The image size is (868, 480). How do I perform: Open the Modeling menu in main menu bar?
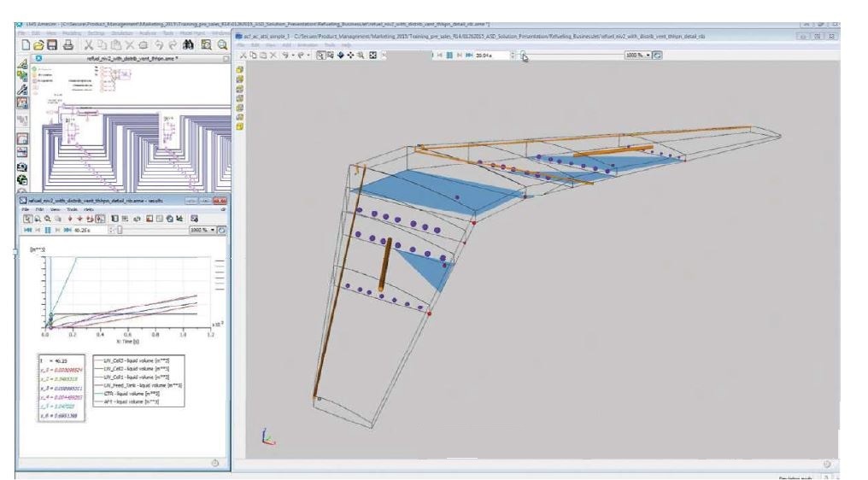pyautogui.click(x=72, y=33)
